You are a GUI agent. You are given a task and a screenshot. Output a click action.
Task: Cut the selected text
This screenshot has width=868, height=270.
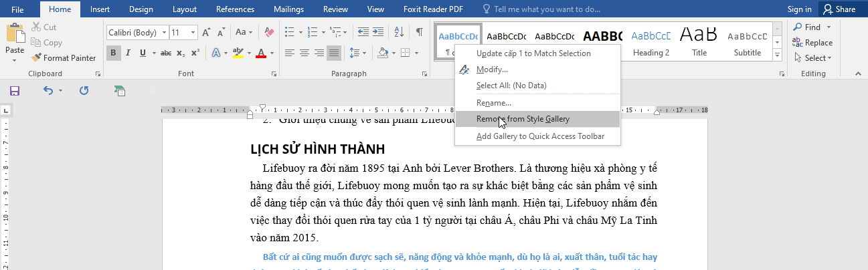[44, 27]
